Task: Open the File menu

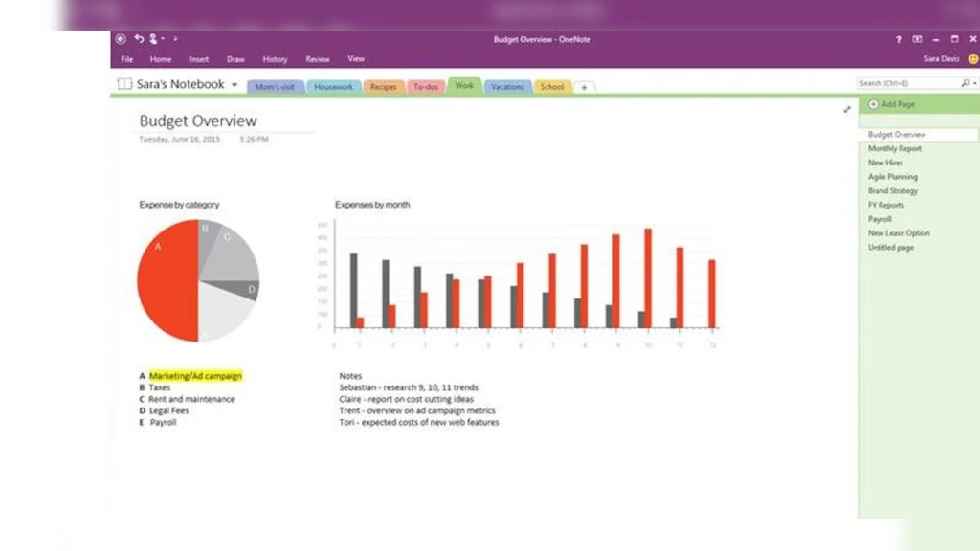Action: [127, 59]
